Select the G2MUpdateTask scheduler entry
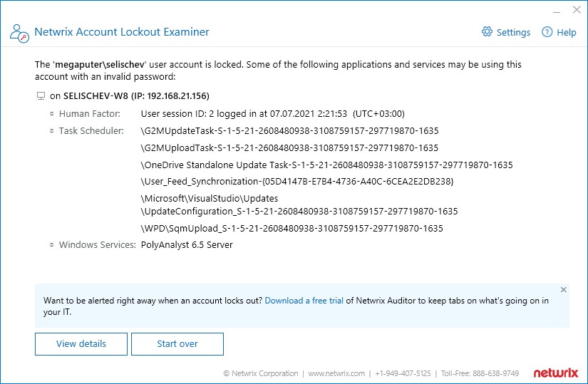The height and width of the screenshot is (384, 588). pos(289,131)
